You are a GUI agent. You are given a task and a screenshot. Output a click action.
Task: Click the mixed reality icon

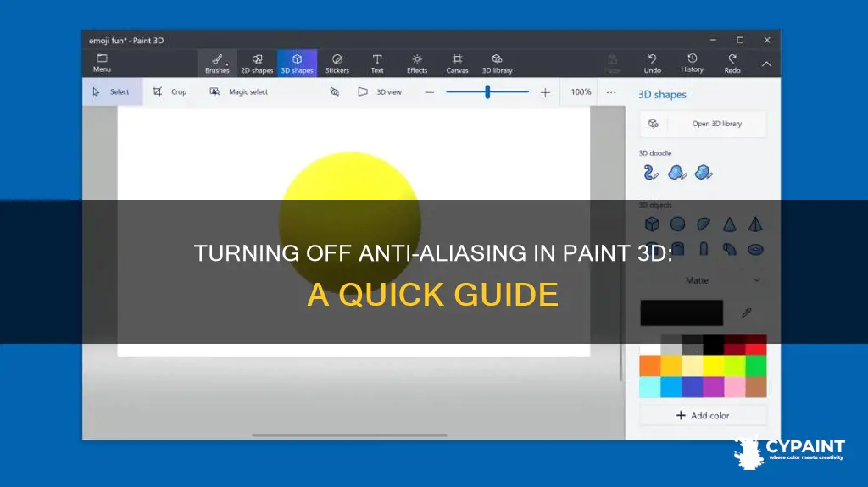click(334, 91)
